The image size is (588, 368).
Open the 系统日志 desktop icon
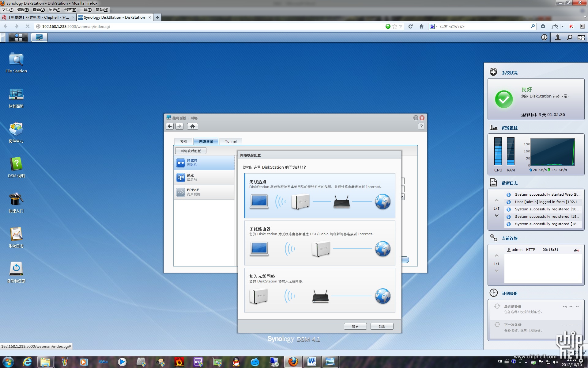point(16,238)
